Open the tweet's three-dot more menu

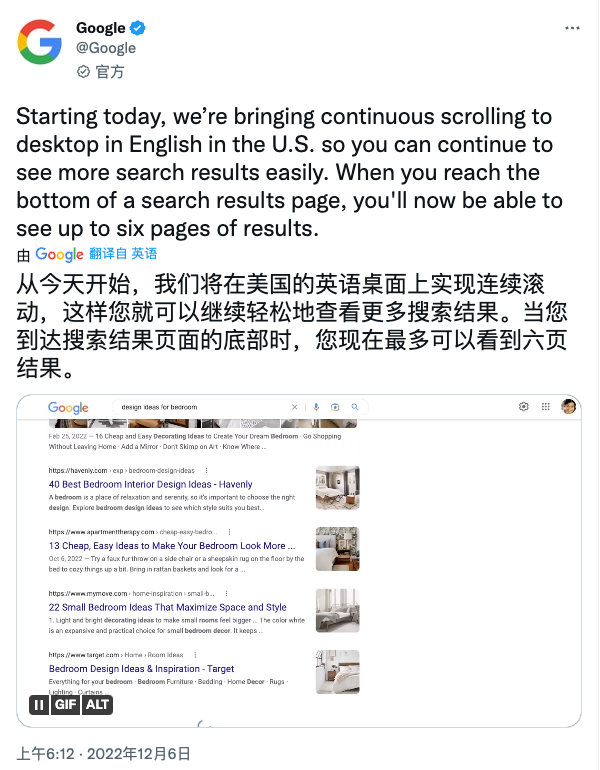[572, 28]
